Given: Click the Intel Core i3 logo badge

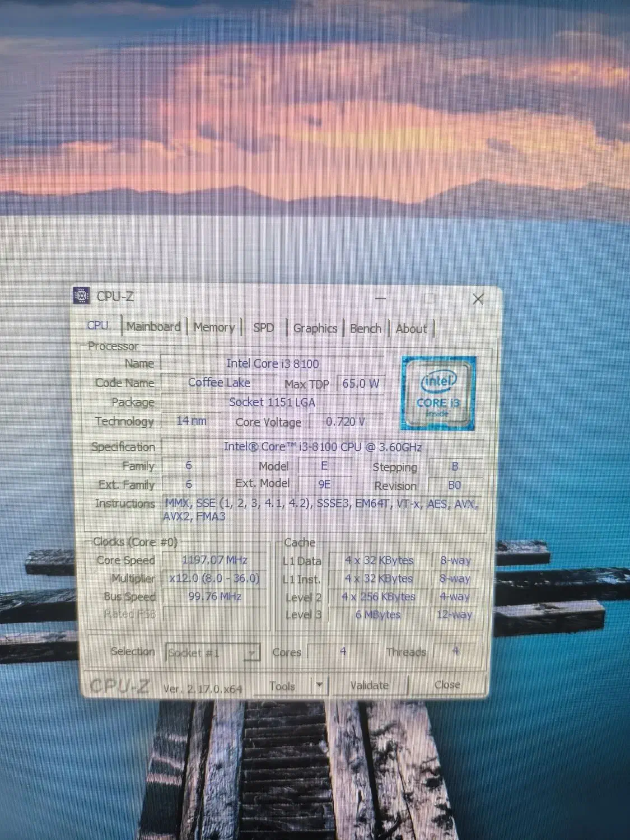Looking at the screenshot, I should 438,393.
